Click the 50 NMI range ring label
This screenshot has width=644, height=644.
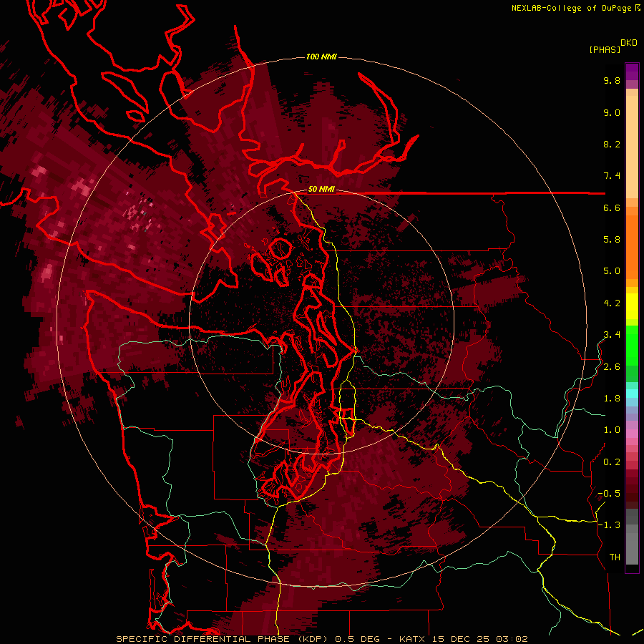(x=321, y=190)
